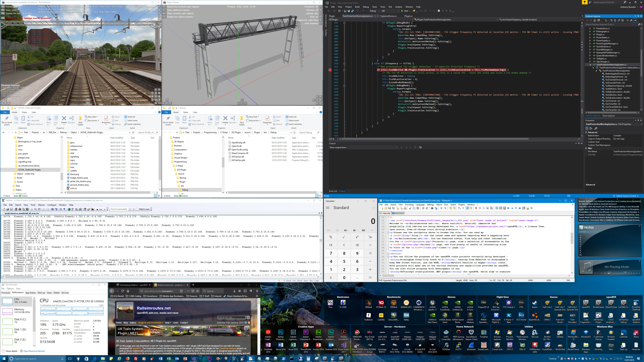Click the star icon to bookmark in Firefox
The width and height of the screenshot is (644, 362).
198,291
